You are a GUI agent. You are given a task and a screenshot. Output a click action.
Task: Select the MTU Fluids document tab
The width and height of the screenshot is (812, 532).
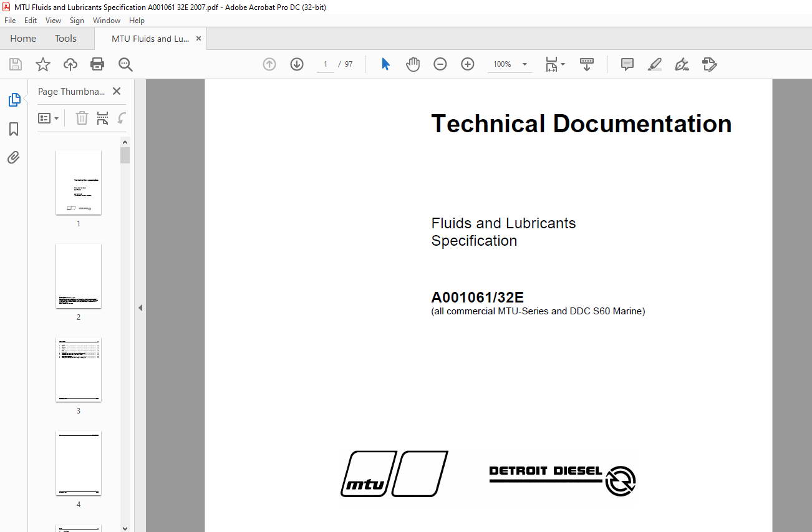(150, 39)
